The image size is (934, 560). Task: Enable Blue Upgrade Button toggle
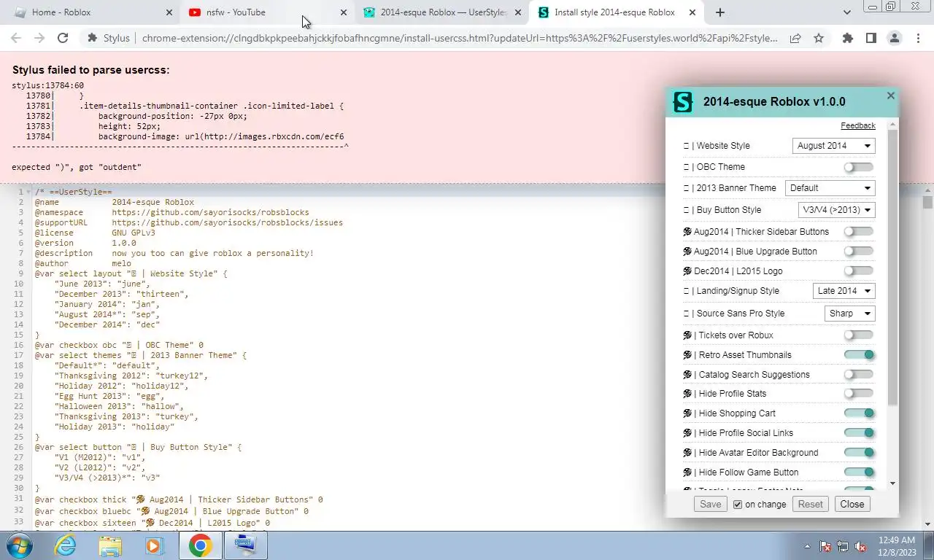click(x=859, y=251)
